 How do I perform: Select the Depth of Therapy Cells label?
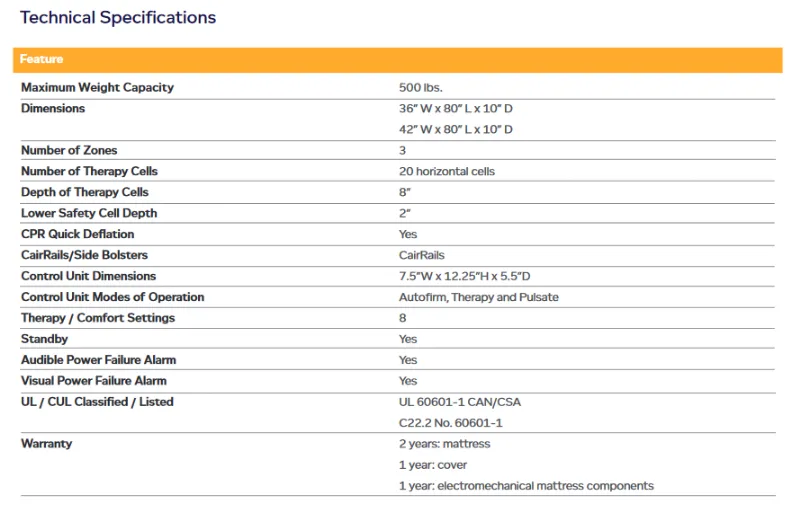[x=84, y=192]
